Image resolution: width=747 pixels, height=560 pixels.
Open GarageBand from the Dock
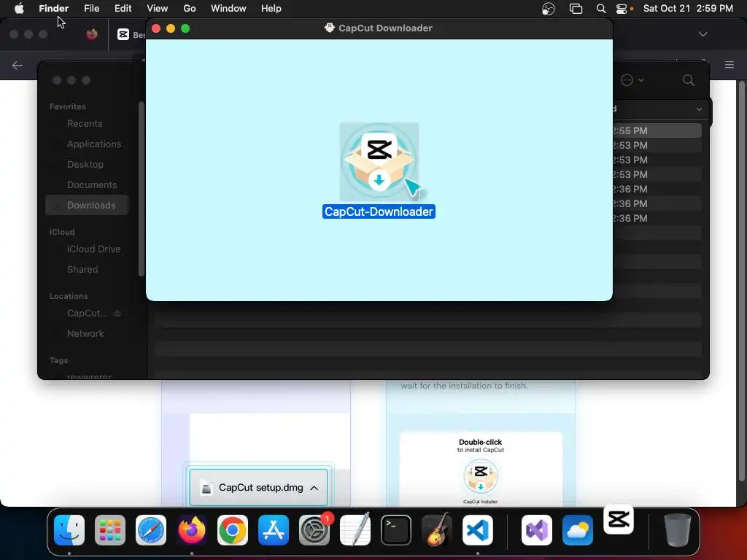437,530
